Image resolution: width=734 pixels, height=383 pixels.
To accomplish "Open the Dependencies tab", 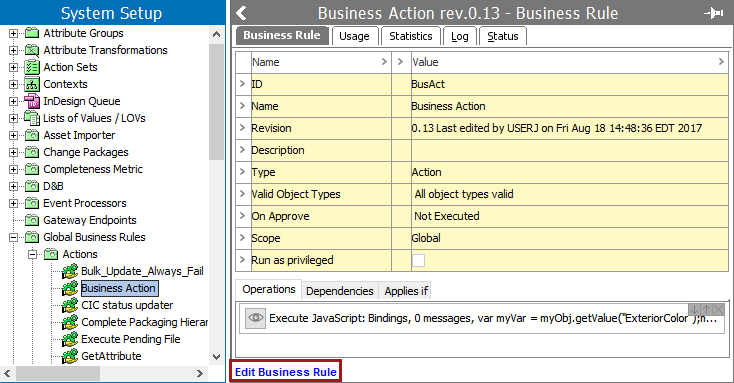I will coord(339,291).
